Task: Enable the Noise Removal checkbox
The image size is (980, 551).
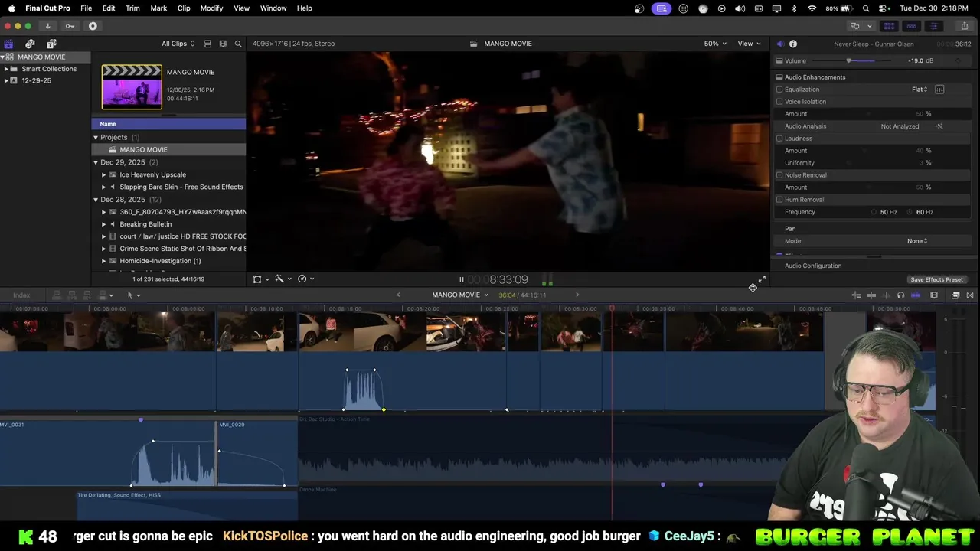Action: click(x=779, y=175)
